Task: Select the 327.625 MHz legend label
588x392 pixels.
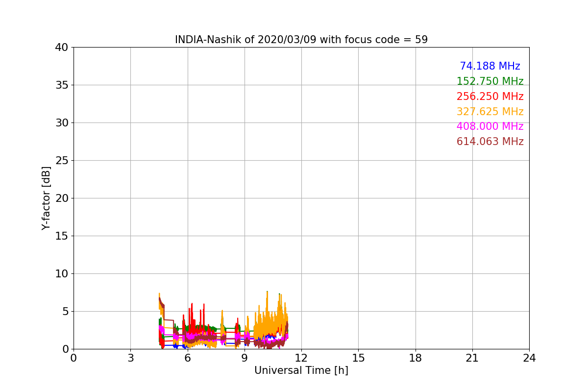Action: (x=490, y=112)
